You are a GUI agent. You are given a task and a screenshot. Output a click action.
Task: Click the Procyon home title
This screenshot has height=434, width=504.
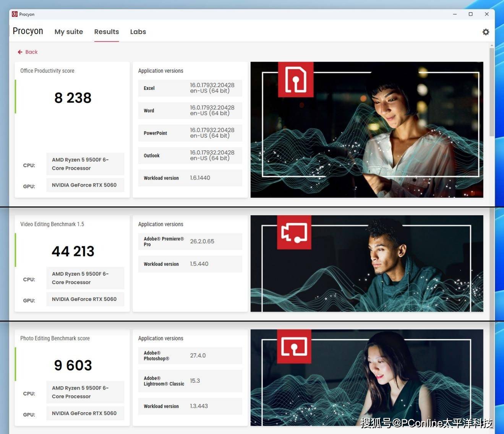click(28, 31)
